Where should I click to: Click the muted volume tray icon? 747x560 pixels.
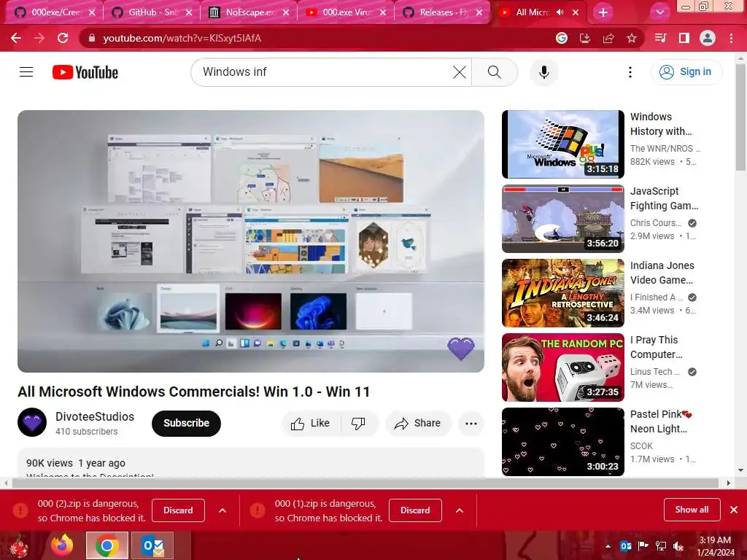click(x=678, y=546)
